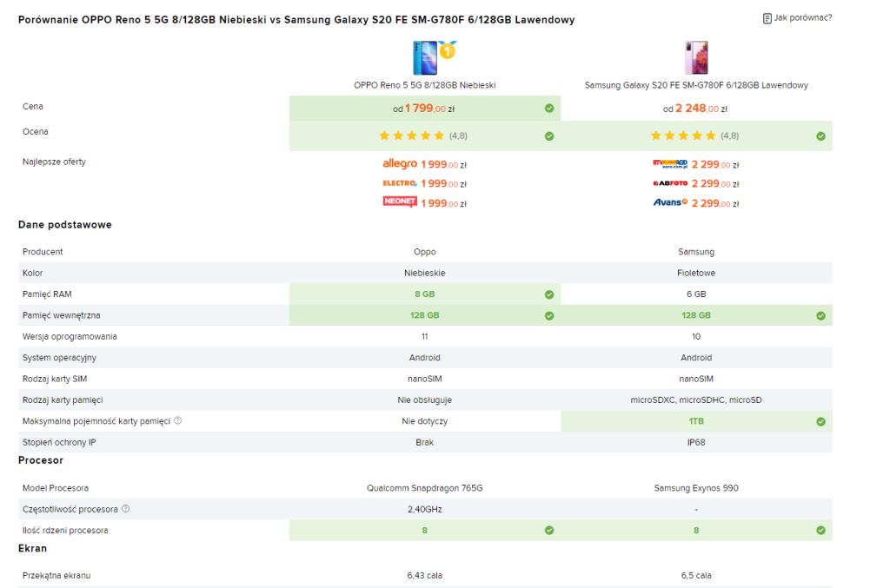Click the Rodzaj karty SIM row label
Screen dimensions: 890x588
[55, 379]
